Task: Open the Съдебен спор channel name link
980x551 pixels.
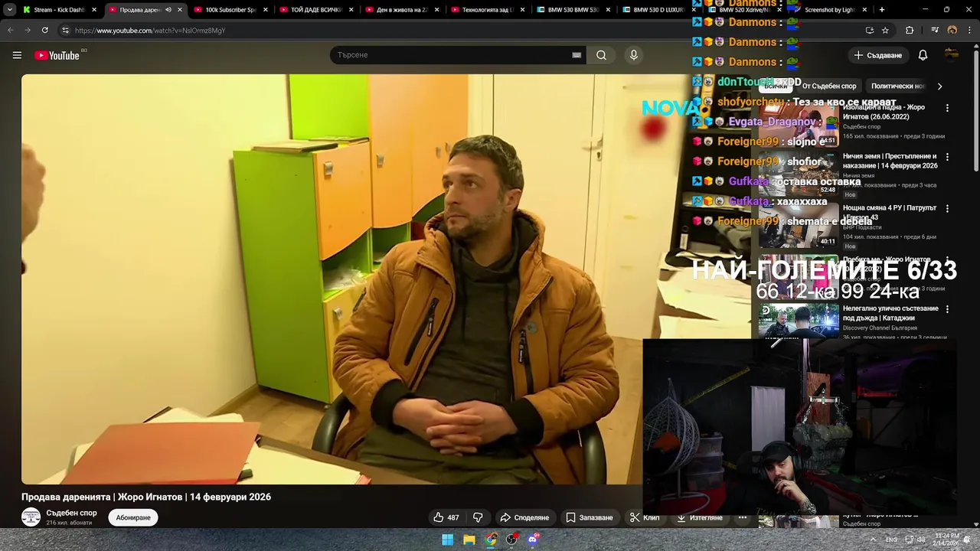Action: [x=71, y=513]
